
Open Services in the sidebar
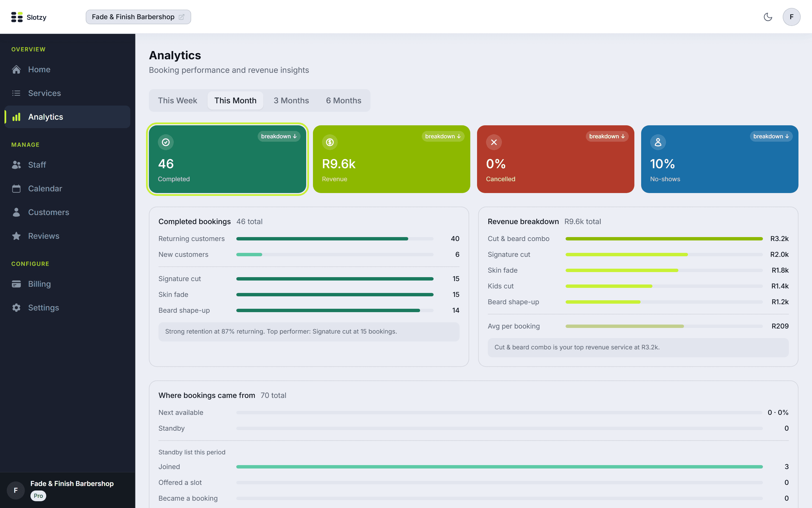[x=45, y=93]
